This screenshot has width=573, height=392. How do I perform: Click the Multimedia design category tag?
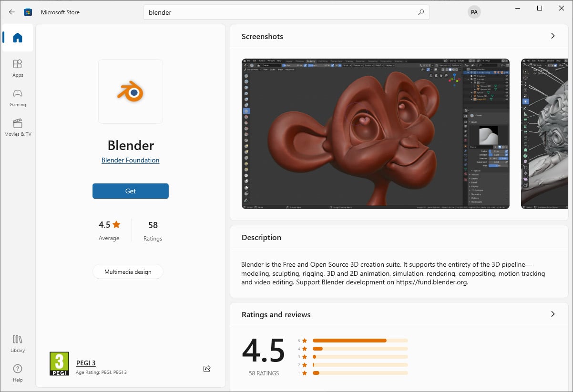click(x=128, y=271)
